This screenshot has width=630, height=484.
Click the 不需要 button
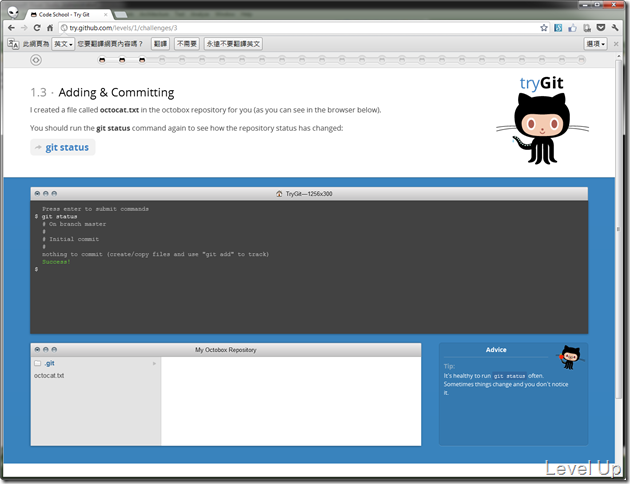click(x=187, y=44)
